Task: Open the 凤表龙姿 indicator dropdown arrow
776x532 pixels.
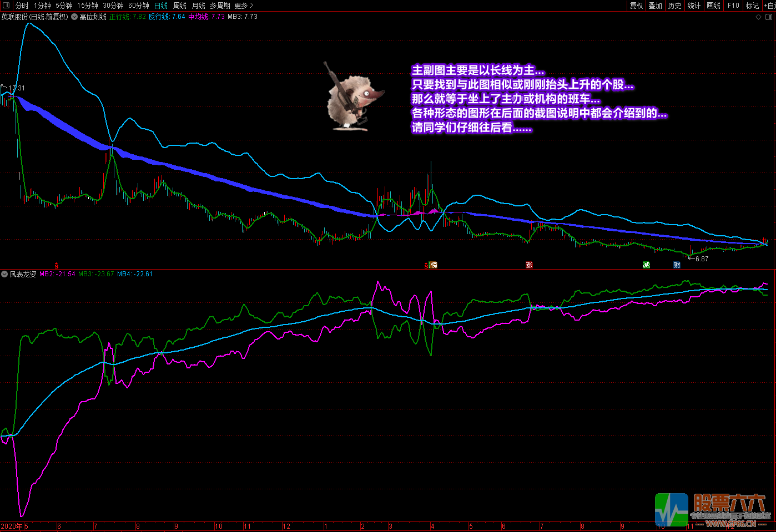Action: pos(4,274)
